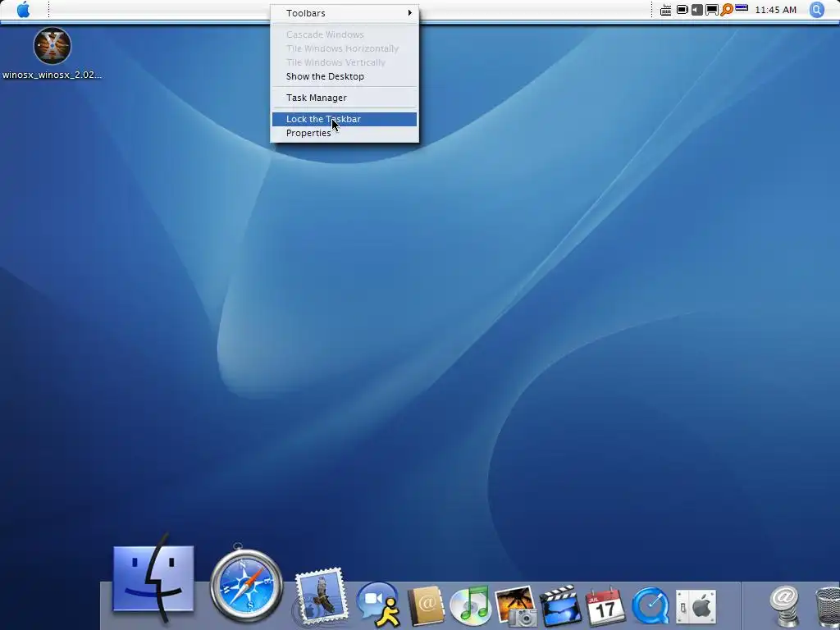Launch iTunes from the dock

point(470,605)
